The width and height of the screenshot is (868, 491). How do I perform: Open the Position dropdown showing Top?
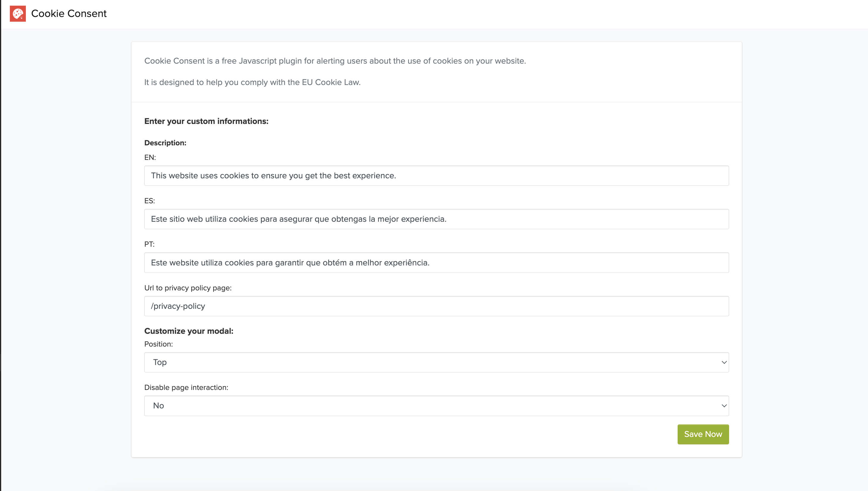tap(436, 363)
